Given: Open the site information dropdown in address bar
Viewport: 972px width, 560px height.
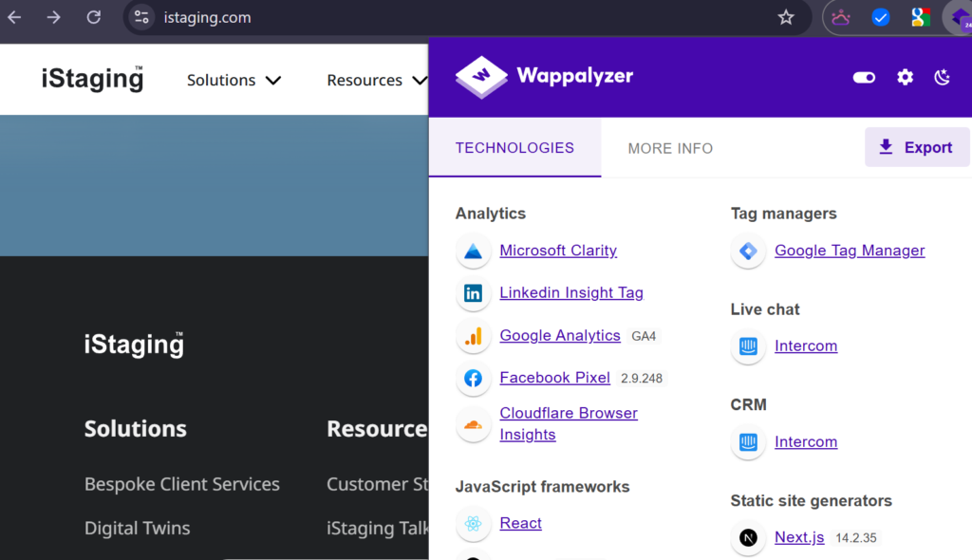Looking at the screenshot, I should click(141, 17).
